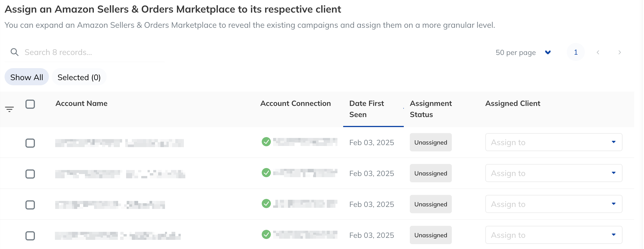Click third row's Feb 03, 2025 date
The width and height of the screenshot is (644, 249).
point(371,204)
